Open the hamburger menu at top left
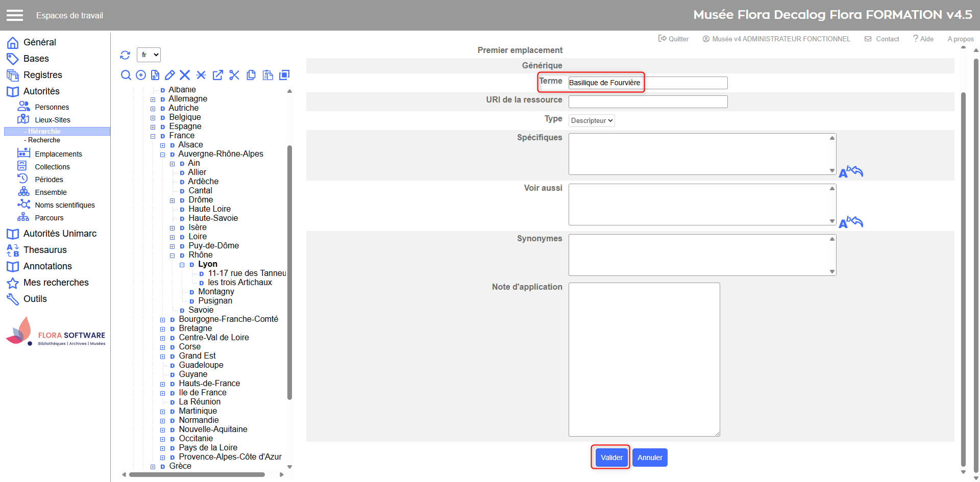The width and height of the screenshot is (980, 482). (15, 15)
